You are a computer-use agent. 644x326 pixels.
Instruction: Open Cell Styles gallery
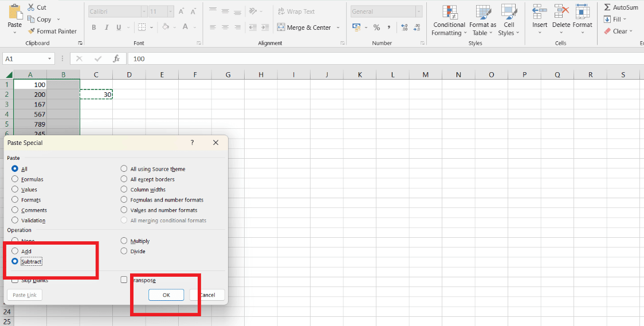point(509,21)
